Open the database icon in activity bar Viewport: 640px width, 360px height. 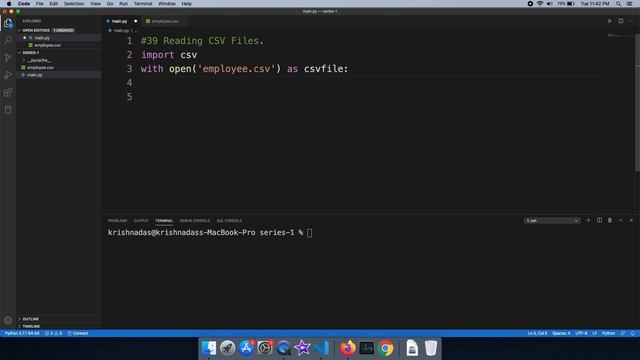[8, 110]
